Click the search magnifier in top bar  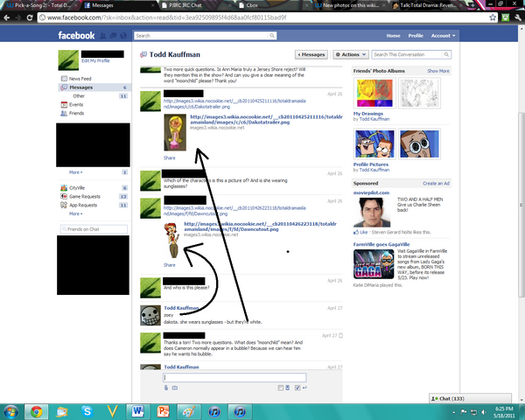[272, 36]
